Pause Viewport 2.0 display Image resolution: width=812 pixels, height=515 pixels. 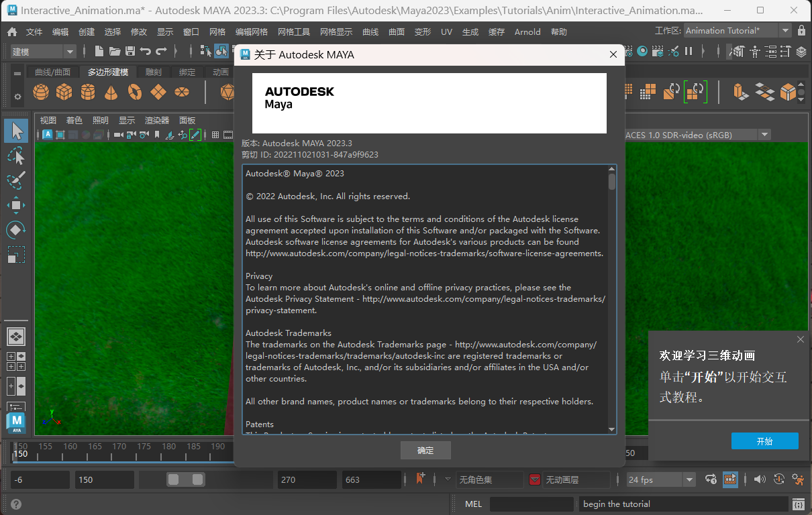[x=689, y=51]
